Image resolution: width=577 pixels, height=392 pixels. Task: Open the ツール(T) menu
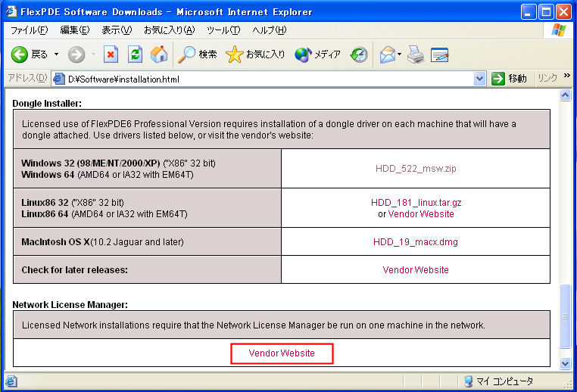pos(223,30)
